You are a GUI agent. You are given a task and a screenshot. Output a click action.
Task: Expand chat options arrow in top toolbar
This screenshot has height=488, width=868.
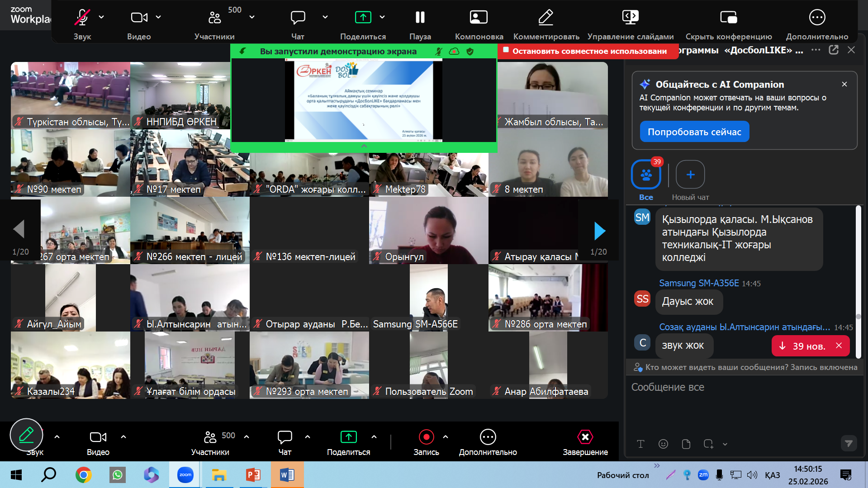pyautogui.click(x=325, y=17)
